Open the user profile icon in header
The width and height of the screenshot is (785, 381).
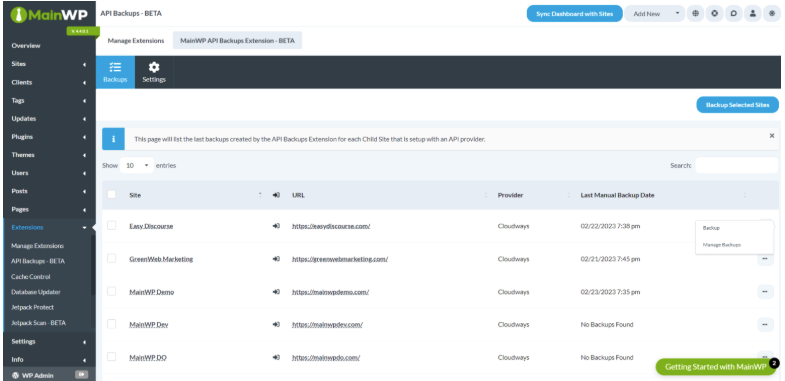[x=752, y=14]
